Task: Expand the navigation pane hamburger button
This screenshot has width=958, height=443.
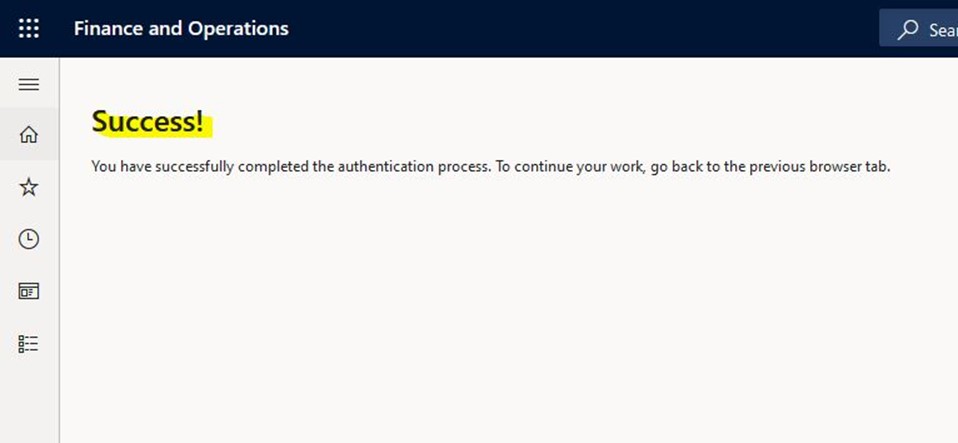Action: point(29,84)
